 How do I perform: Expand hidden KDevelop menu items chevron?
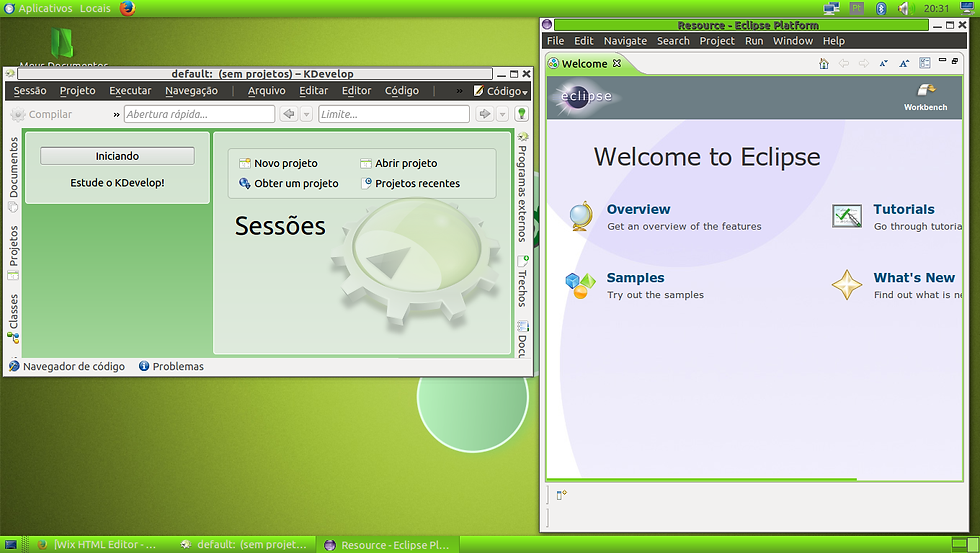click(x=459, y=91)
